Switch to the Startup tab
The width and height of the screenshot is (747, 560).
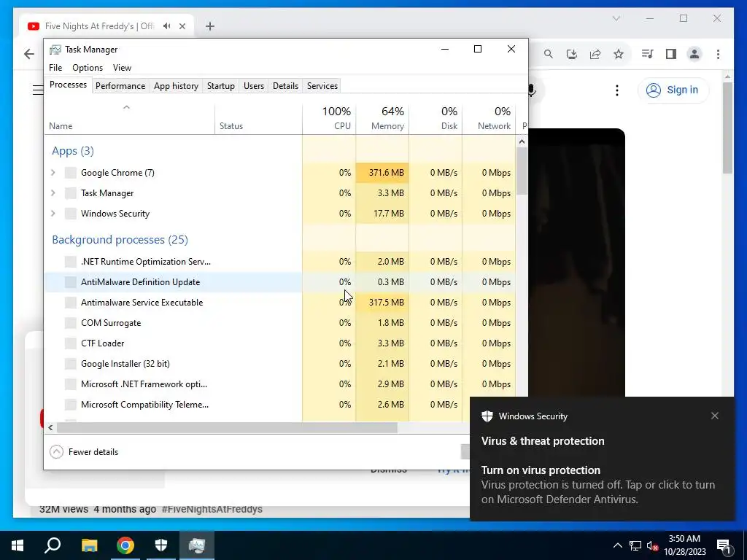coord(220,86)
